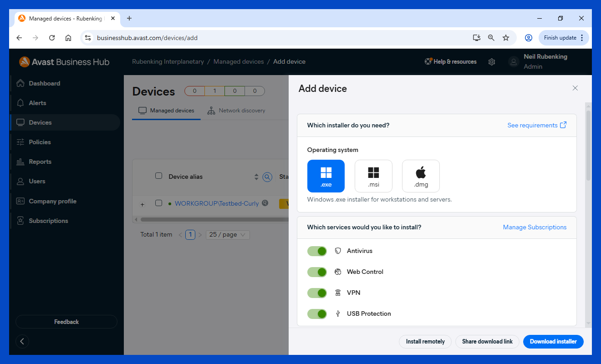Switch to the Managed devices tab
The width and height of the screenshot is (601, 364).
166,111
